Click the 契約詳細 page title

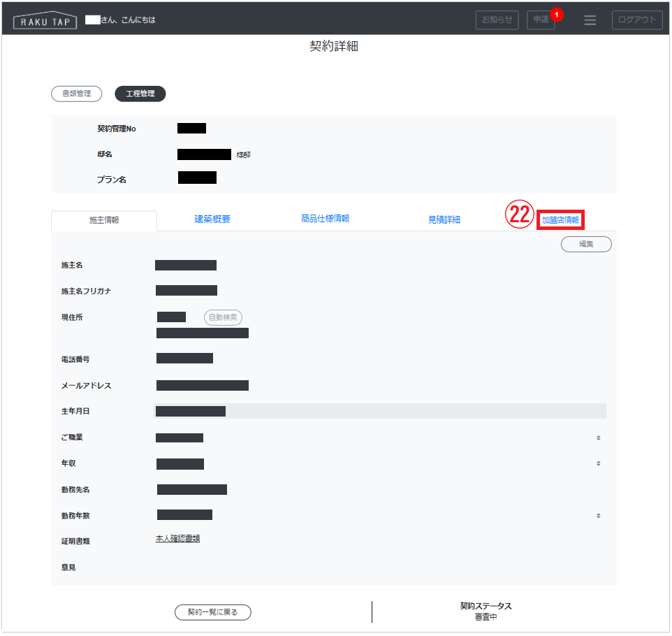334,46
